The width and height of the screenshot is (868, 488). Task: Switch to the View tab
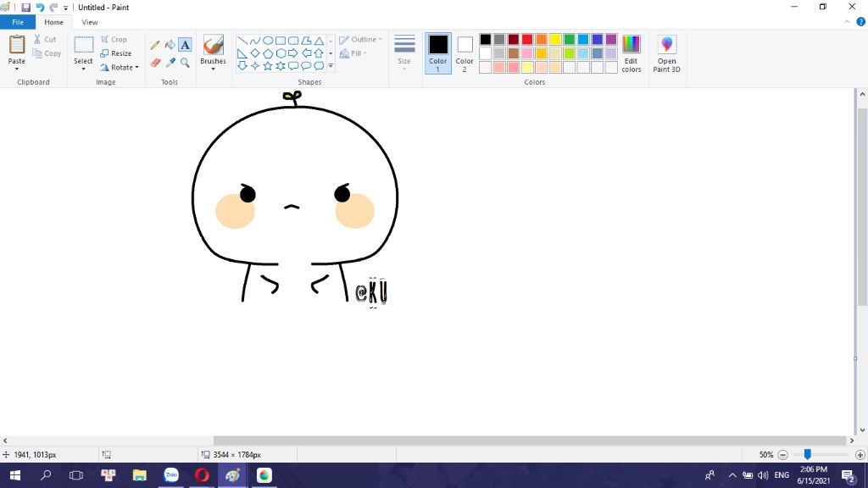90,22
